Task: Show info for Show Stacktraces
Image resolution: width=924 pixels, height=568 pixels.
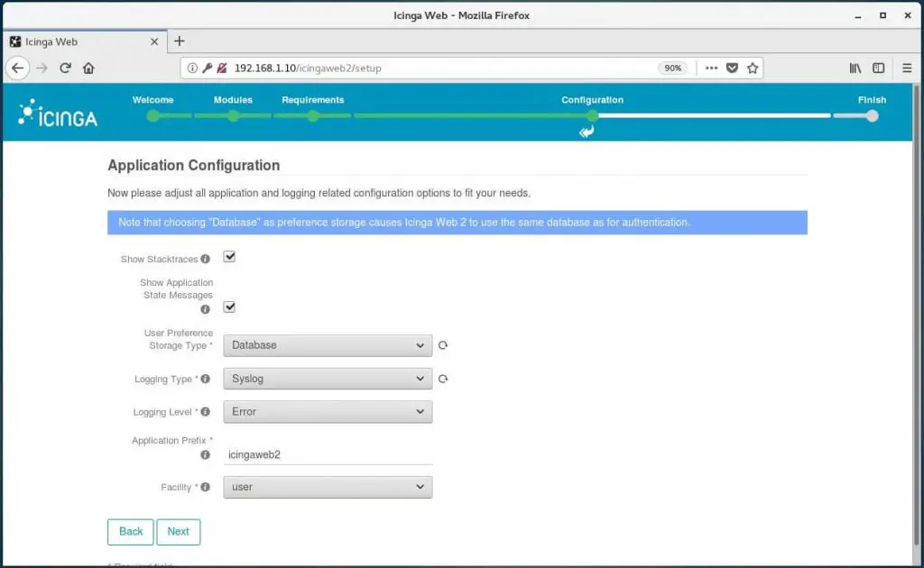Action: [x=205, y=259]
